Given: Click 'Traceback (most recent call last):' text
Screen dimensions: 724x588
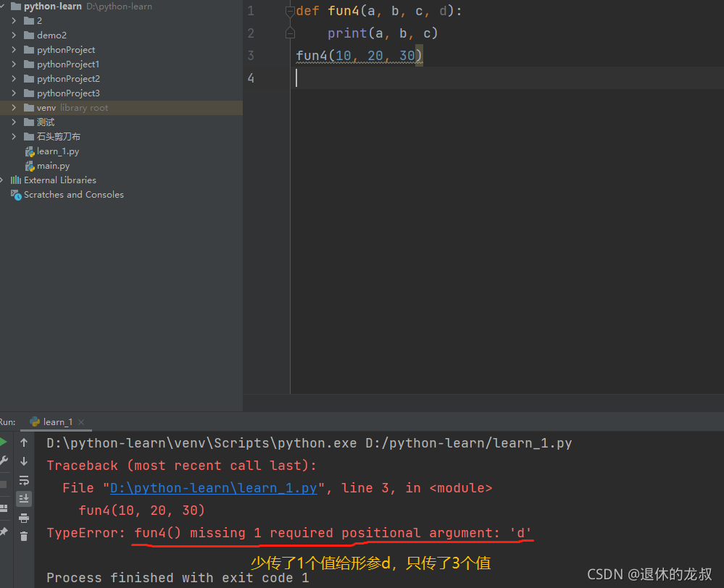Looking at the screenshot, I should pos(181,465).
